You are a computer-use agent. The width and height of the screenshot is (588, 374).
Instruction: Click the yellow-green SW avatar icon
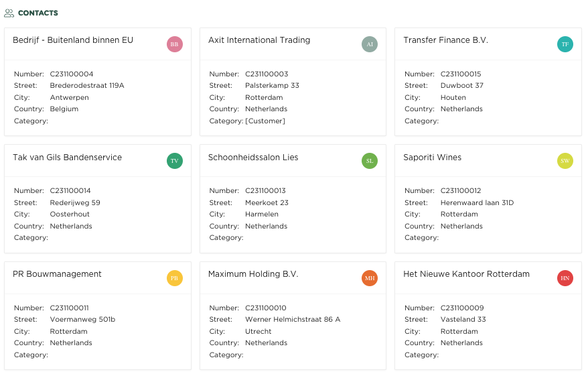(565, 161)
